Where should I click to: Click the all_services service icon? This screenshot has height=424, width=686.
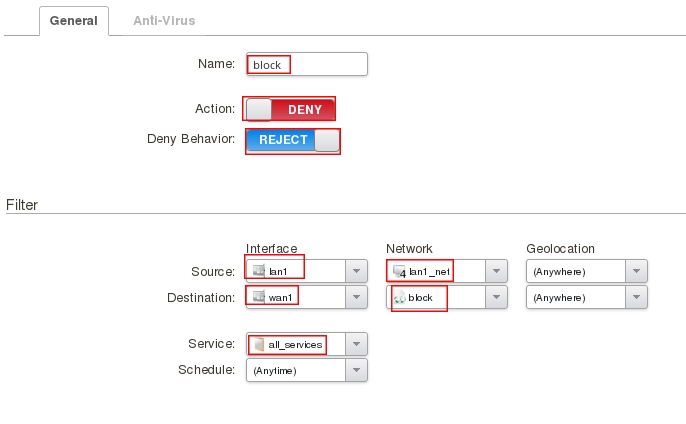pyautogui.click(x=259, y=344)
